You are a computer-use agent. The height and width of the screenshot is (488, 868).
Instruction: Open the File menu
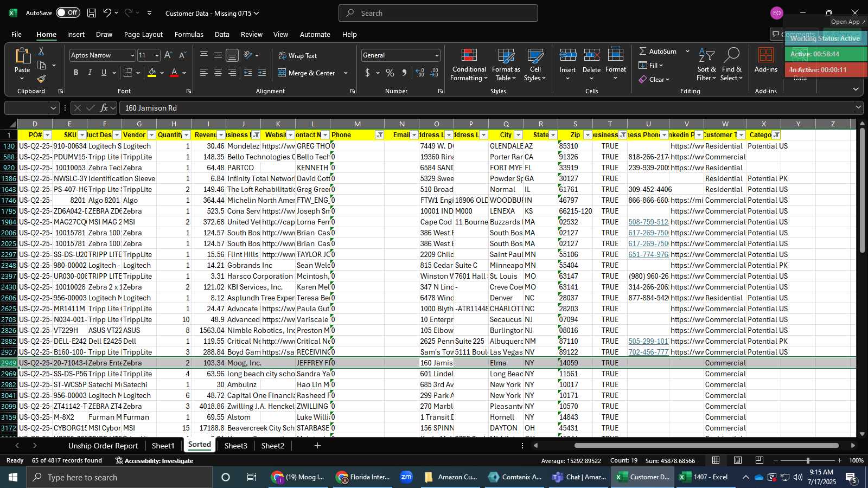tap(17, 34)
